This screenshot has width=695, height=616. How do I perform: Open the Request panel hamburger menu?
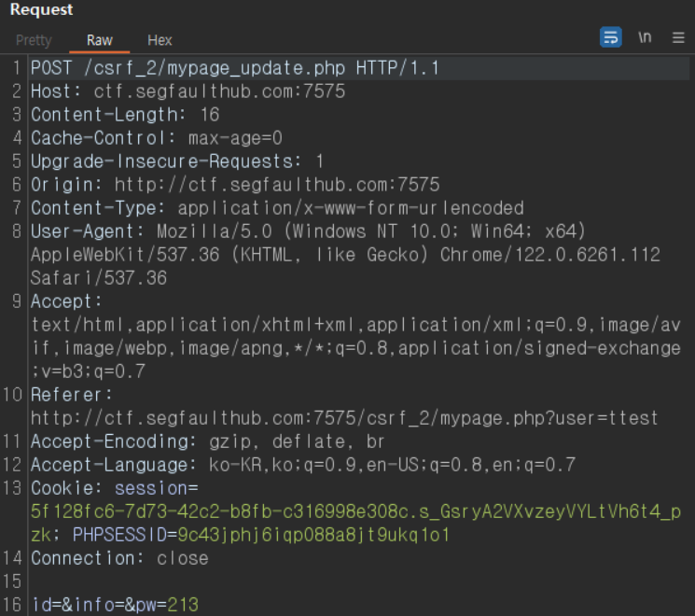tap(678, 37)
